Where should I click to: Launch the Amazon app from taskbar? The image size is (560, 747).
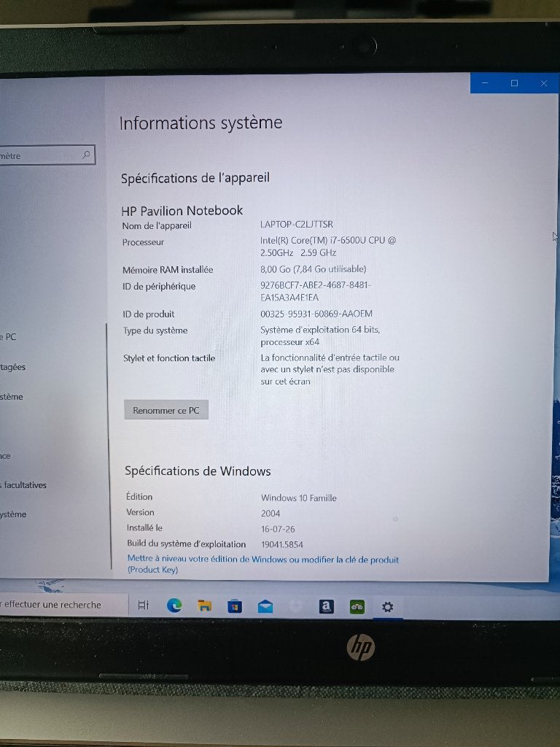[x=326, y=606]
